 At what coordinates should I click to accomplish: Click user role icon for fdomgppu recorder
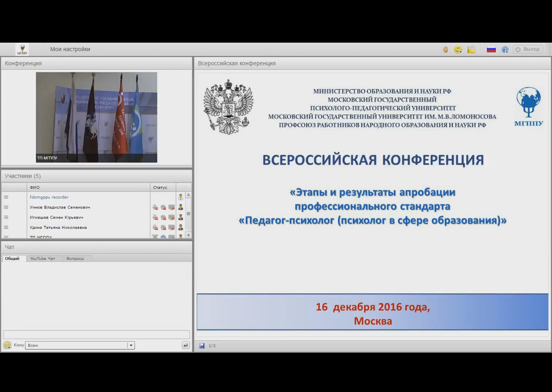tap(181, 197)
